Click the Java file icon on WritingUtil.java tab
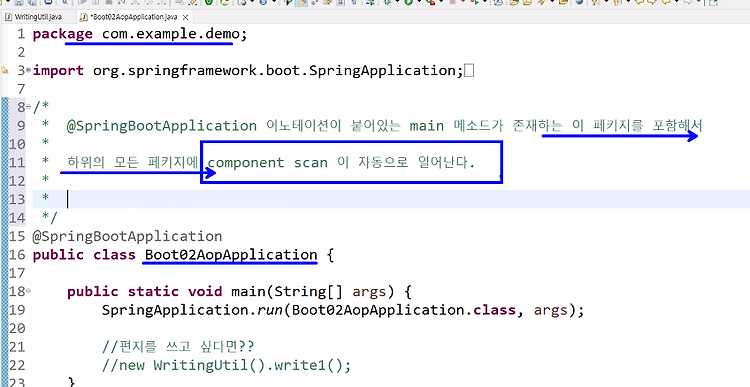750x387 pixels. pos(8,17)
